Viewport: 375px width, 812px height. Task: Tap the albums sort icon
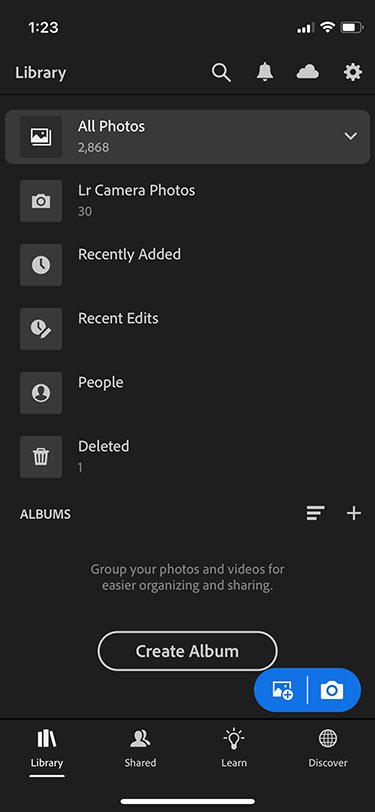tap(315, 513)
